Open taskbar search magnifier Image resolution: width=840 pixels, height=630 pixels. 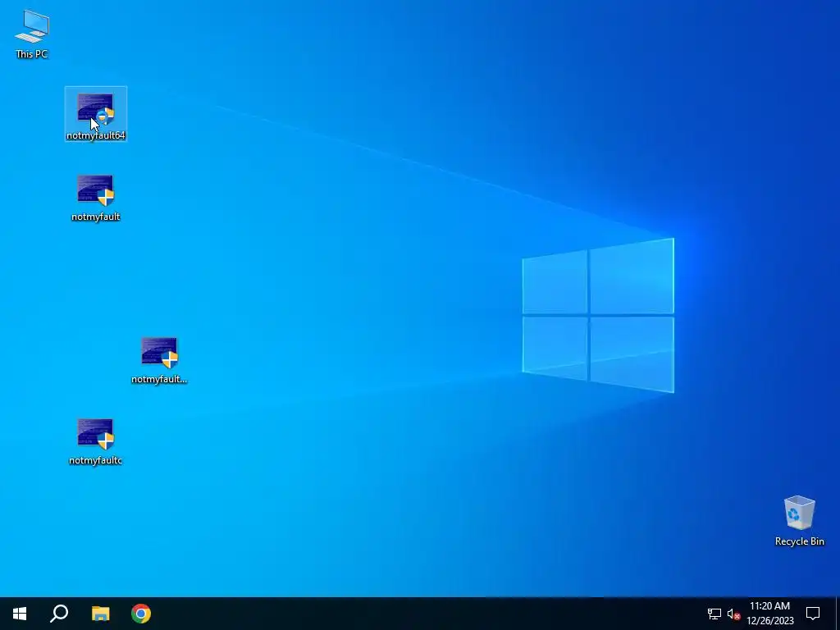point(59,614)
